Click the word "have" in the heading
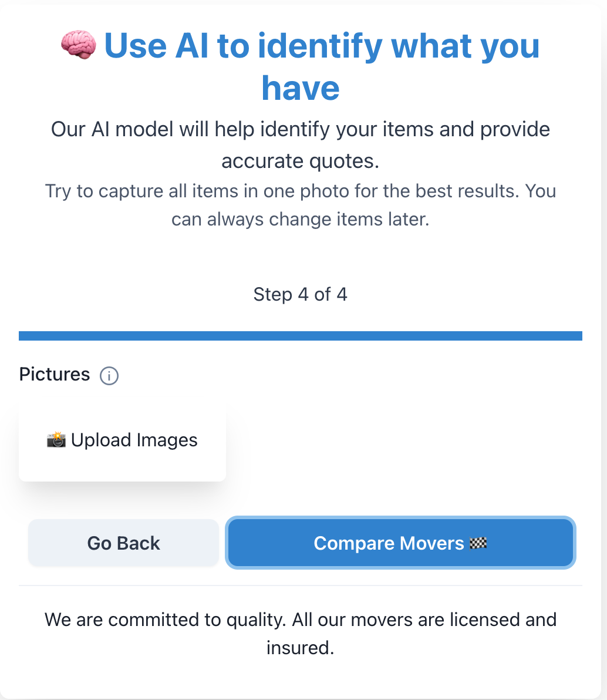607x700 pixels. tap(301, 87)
